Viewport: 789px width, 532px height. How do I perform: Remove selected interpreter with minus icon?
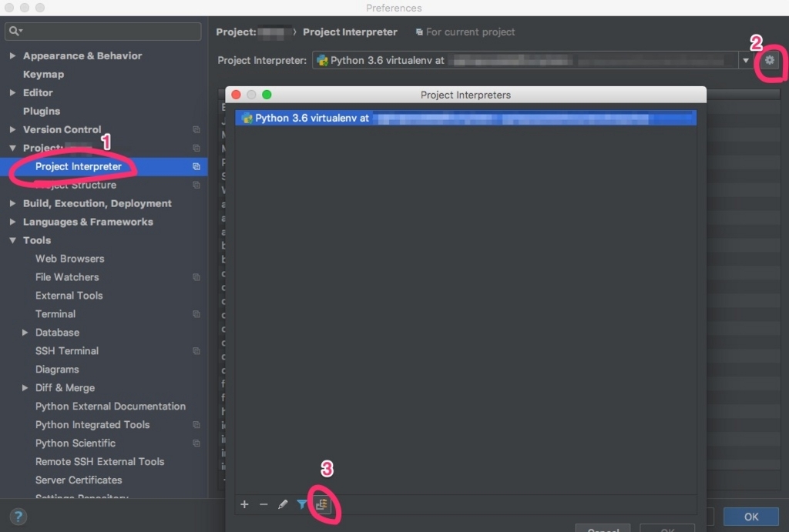264,504
